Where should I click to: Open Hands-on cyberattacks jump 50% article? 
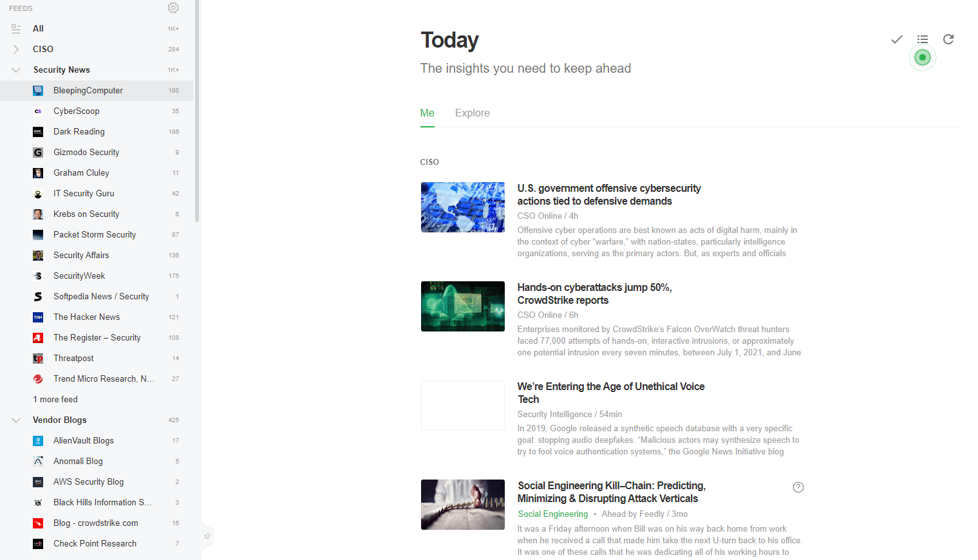(x=594, y=294)
